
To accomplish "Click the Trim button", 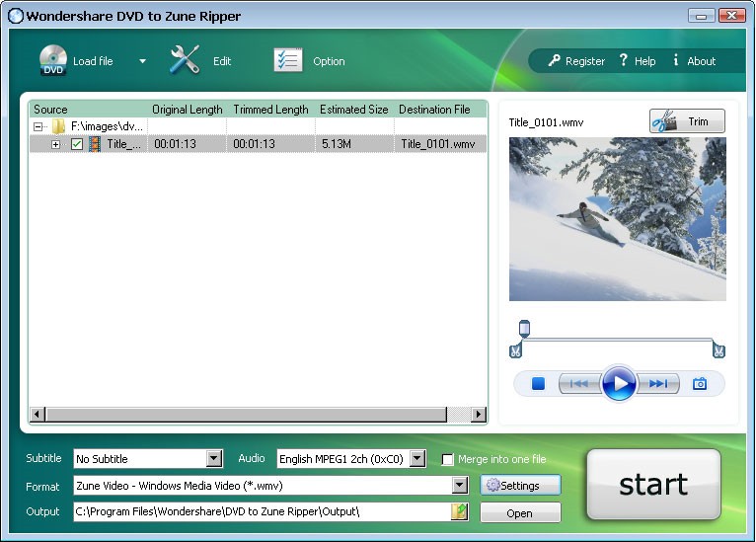I will click(687, 121).
